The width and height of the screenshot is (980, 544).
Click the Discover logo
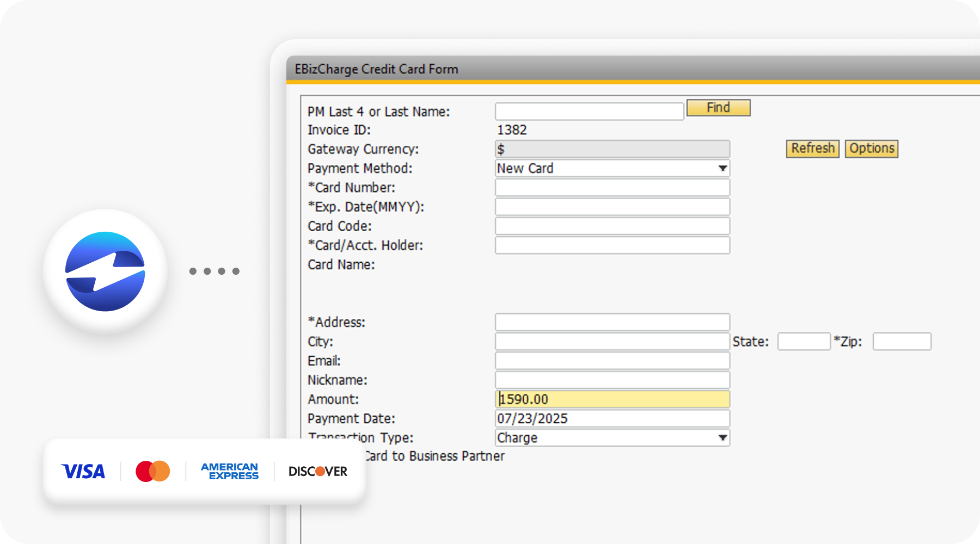[x=318, y=471]
